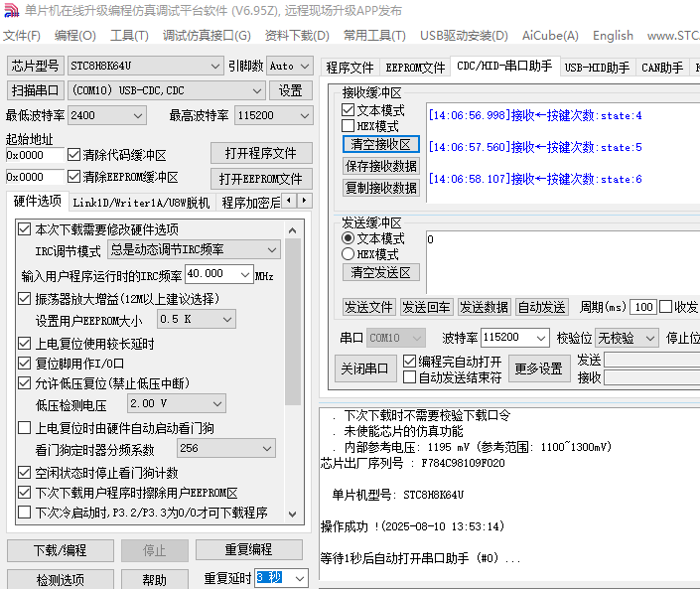Screen dimensions: 700x589
Task: Toggle 本次下载需要修改硬件选项 checkbox
Action: pyautogui.click(x=24, y=229)
